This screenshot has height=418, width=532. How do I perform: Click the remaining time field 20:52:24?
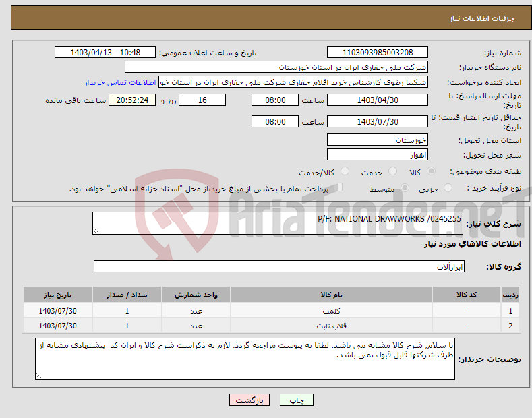(x=132, y=100)
